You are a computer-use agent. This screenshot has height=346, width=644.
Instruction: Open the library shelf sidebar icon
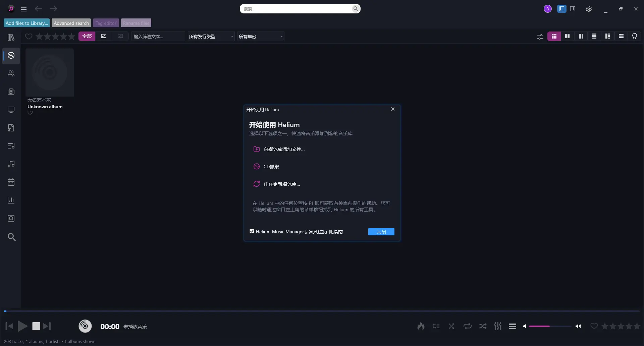click(x=11, y=37)
